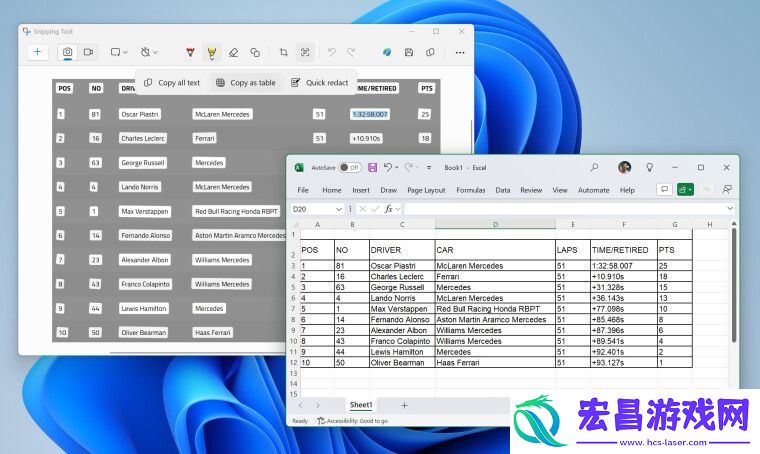The height and width of the screenshot is (454, 760).
Task: Start a new snip in Snipping Tool
Action: point(37,52)
